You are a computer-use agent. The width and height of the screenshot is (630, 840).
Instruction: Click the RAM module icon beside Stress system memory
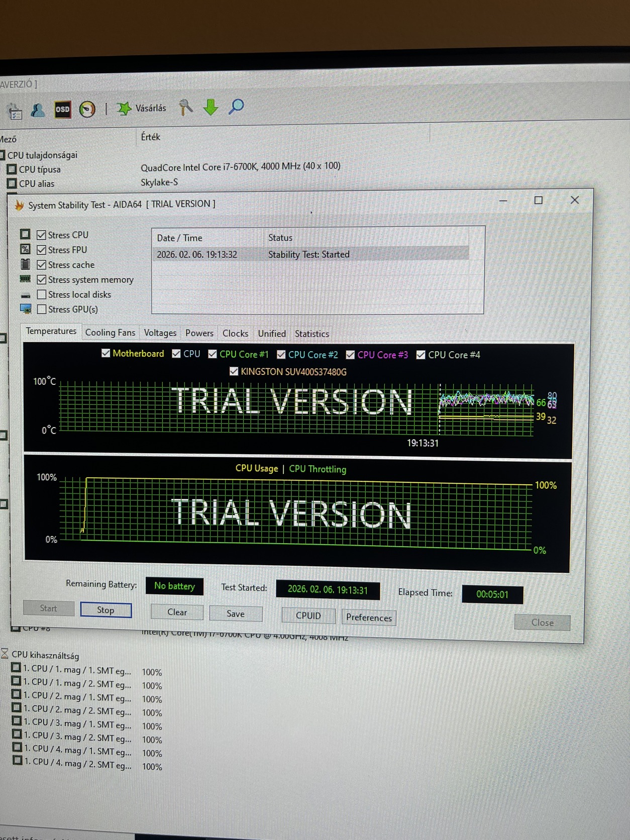25,279
